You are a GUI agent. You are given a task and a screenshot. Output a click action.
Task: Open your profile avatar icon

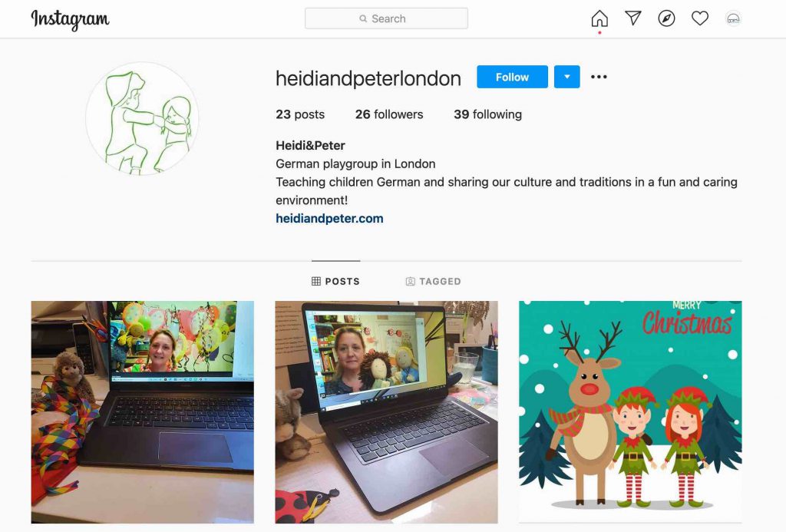pos(733,18)
